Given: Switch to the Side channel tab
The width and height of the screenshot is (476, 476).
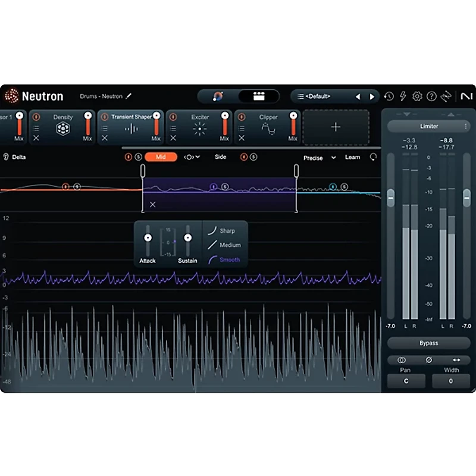Looking at the screenshot, I should (220, 158).
